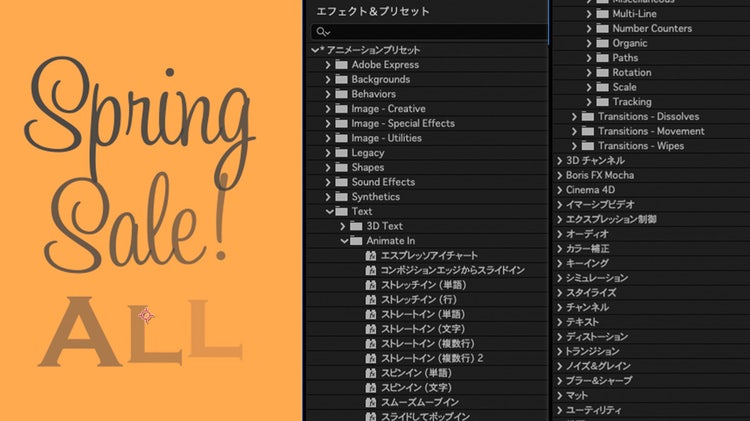Expand Transitions - Movement folder
The width and height of the screenshot is (750, 421).
tap(574, 131)
